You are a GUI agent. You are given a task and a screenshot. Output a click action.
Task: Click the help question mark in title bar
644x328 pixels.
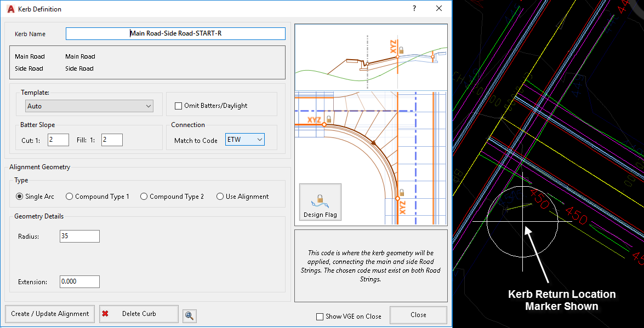pyautogui.click(x=414, y=9)
